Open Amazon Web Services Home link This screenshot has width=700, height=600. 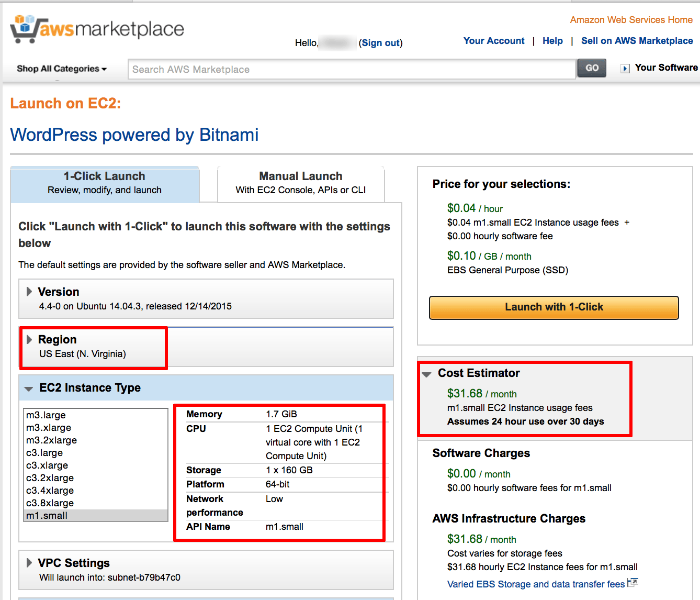point(631,20)
